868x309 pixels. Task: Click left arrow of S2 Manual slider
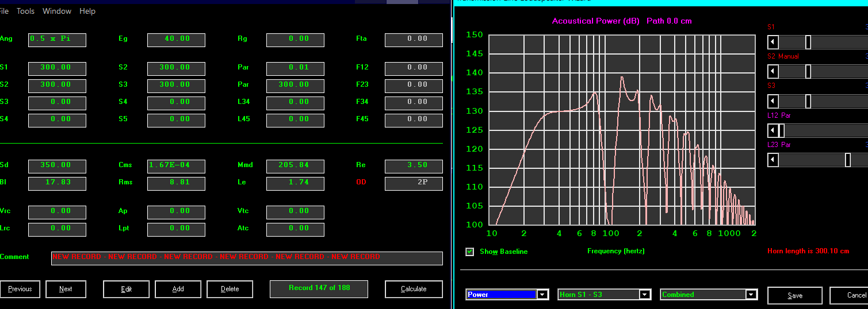(773, 71)
